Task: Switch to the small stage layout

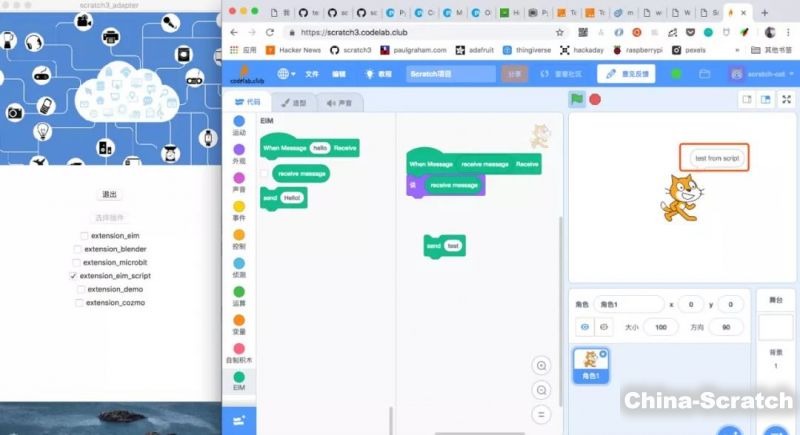Action: (x=746, y=99)
